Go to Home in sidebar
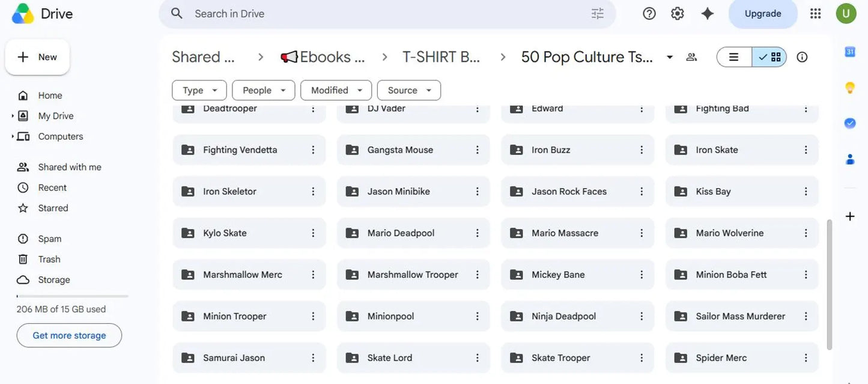Screen dimensions: 868x384 point(50,96)
